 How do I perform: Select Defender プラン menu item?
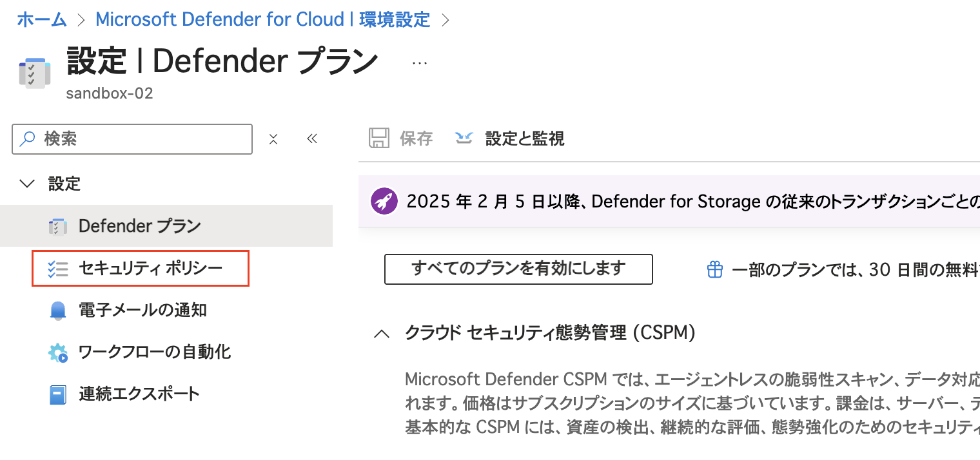point(166,226)
